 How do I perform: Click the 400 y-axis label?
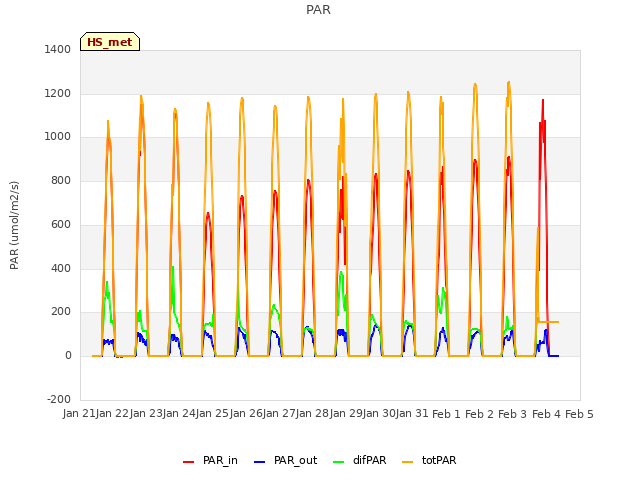coord(61,268)
